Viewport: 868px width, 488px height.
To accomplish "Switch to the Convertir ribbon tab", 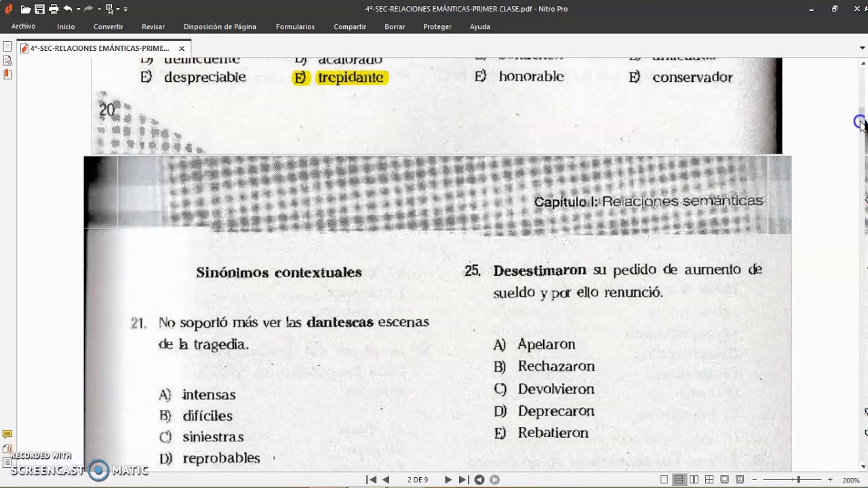I will click(x=108, y=26).
